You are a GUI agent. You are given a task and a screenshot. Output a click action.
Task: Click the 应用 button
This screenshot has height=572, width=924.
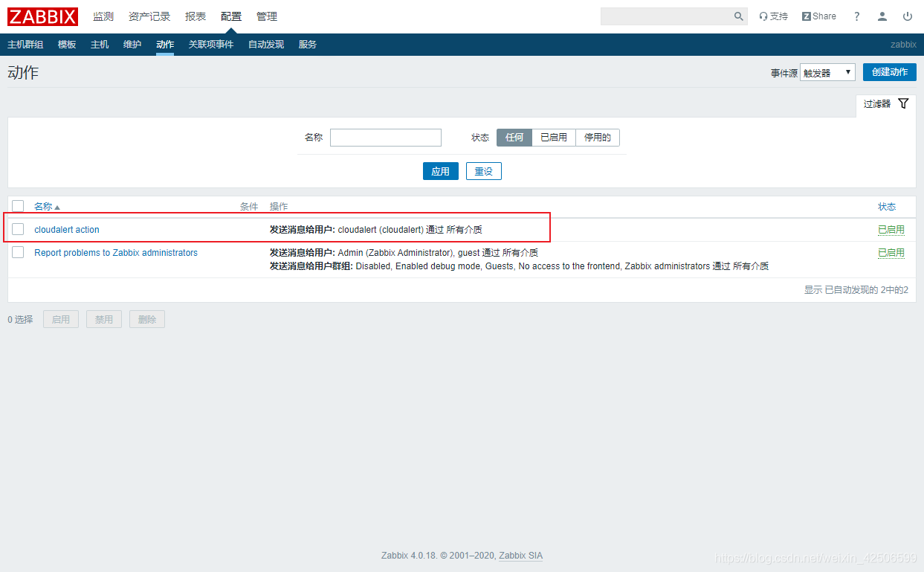click(441, 171)
